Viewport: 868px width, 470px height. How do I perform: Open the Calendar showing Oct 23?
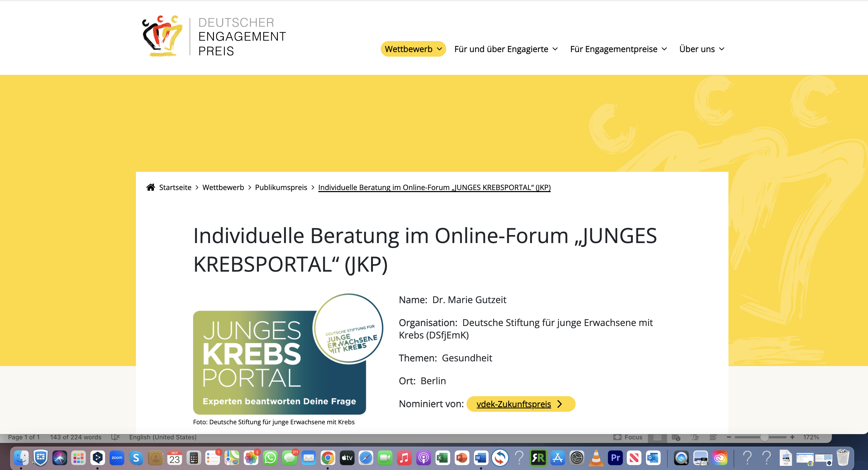pos(175,458)
